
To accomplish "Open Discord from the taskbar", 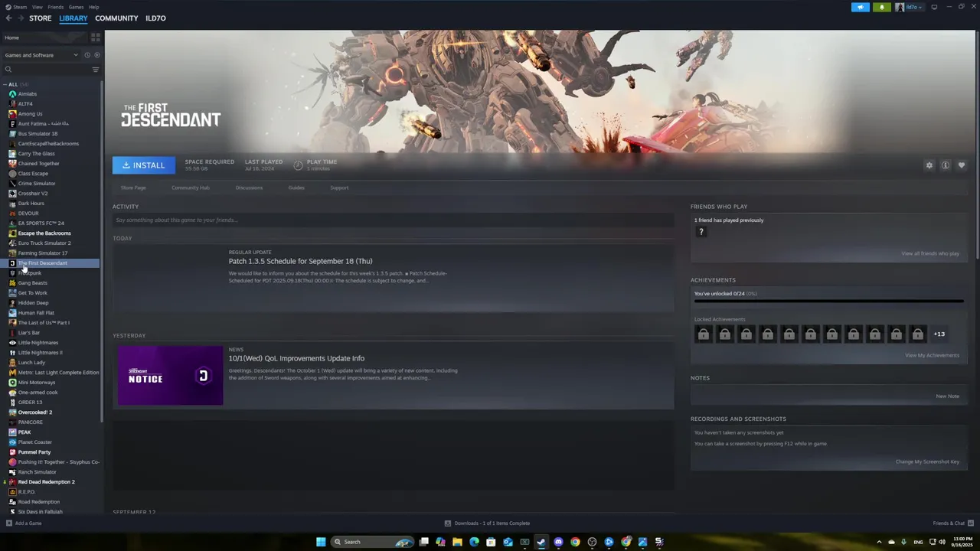I will click(x=558, y=542).
